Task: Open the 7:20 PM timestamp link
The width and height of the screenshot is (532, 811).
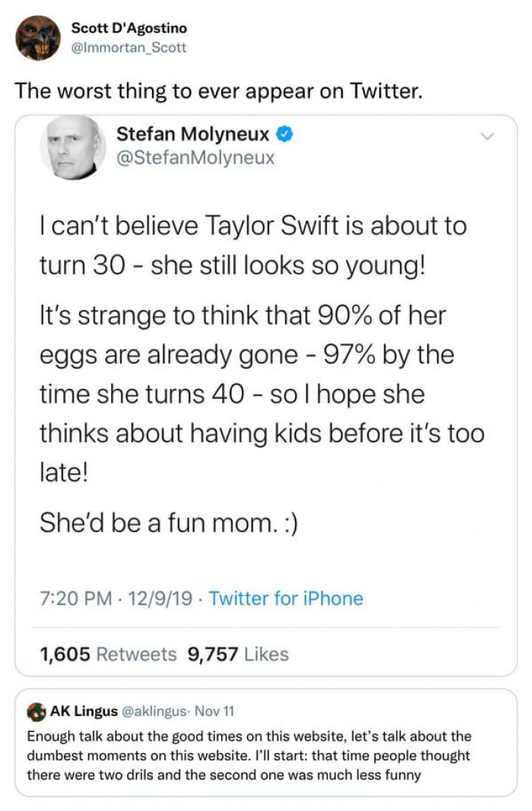Action: click(68, 599)
